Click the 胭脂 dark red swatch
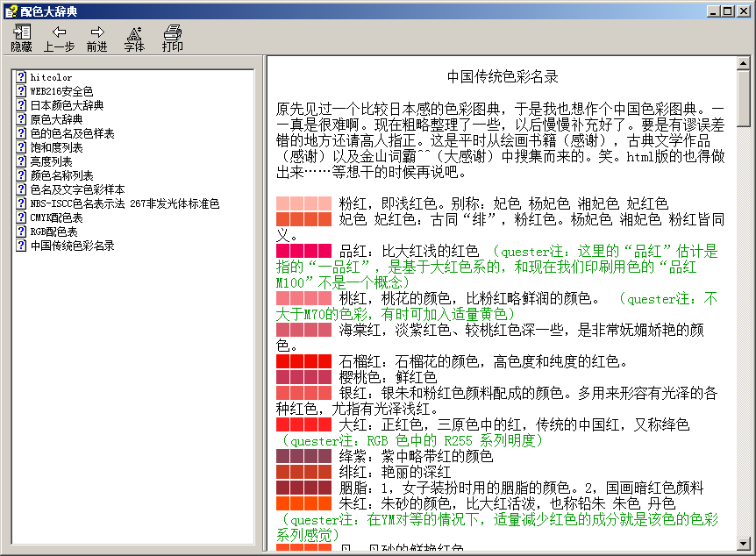Image resolution: width=756 pixels, height=556 pixels. click(x=303, y=488)
